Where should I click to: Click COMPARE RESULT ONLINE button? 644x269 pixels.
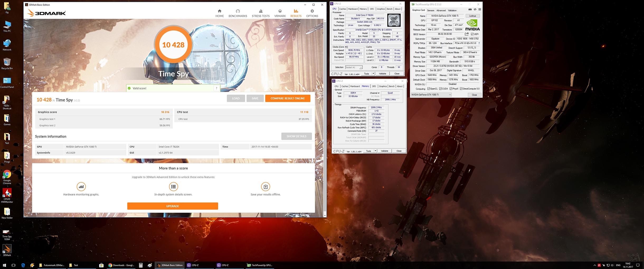(288, 98)
